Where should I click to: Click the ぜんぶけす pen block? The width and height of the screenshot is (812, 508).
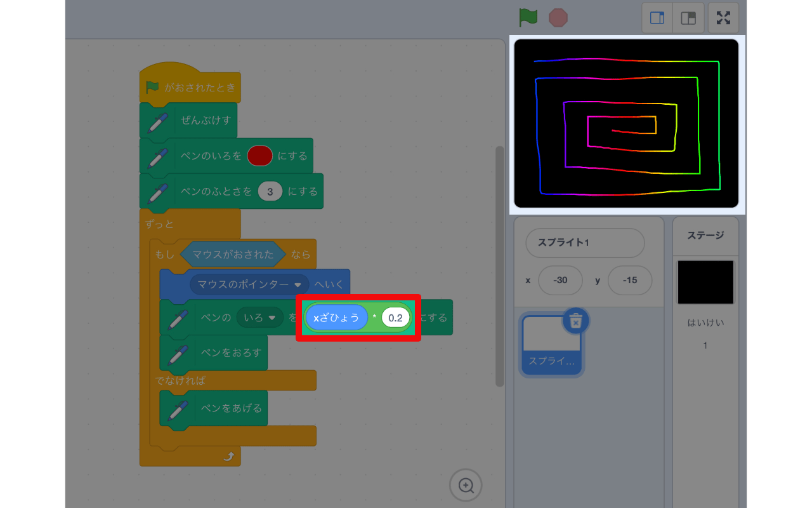pyautogui.click(x=188, y=121)
